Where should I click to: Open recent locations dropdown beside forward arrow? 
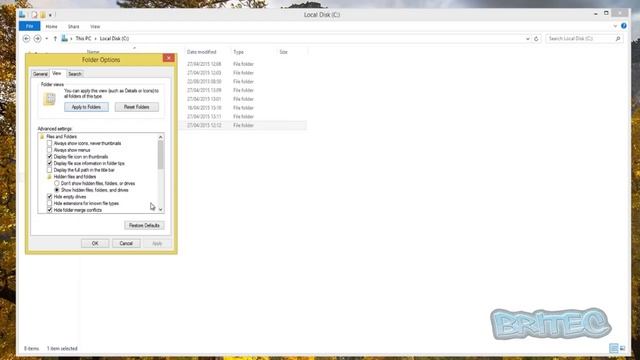pyautogui.click(x=47, y=38)
